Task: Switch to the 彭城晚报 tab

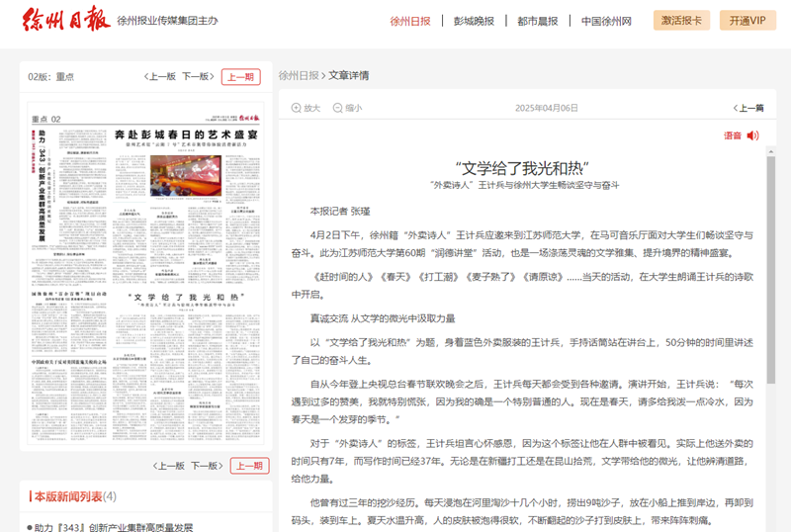Action: [x=474, y=21]
